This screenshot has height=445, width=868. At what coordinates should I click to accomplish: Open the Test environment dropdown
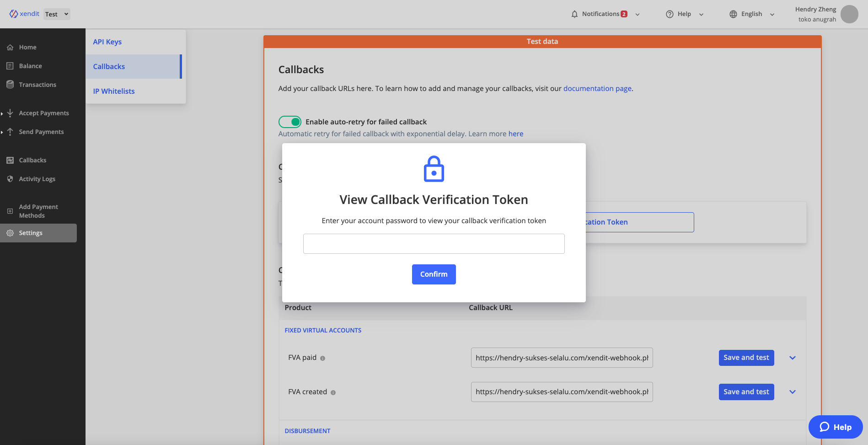pyautogui.click(x=57, y=14)
